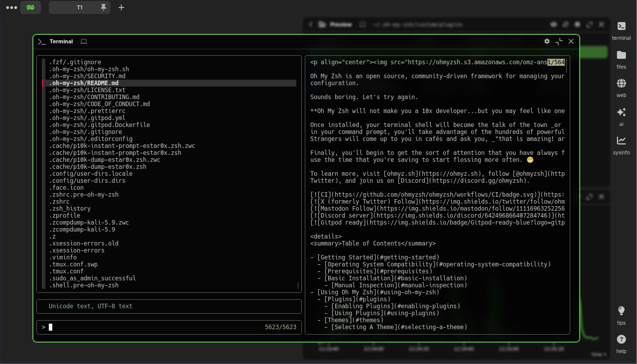Select .oh-my-zsh/LICENSE.txt entry

(x=87, y=90)
